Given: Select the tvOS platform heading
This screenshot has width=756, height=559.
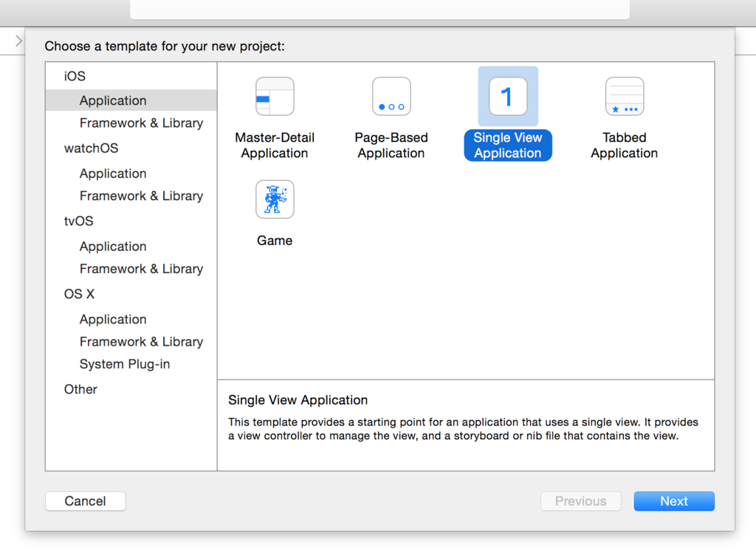Looking at the screenshot, I should pos(78,221).
